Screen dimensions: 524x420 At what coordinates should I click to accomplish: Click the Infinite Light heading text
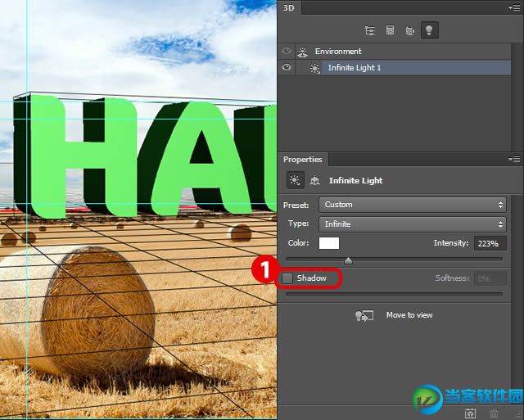355,181
